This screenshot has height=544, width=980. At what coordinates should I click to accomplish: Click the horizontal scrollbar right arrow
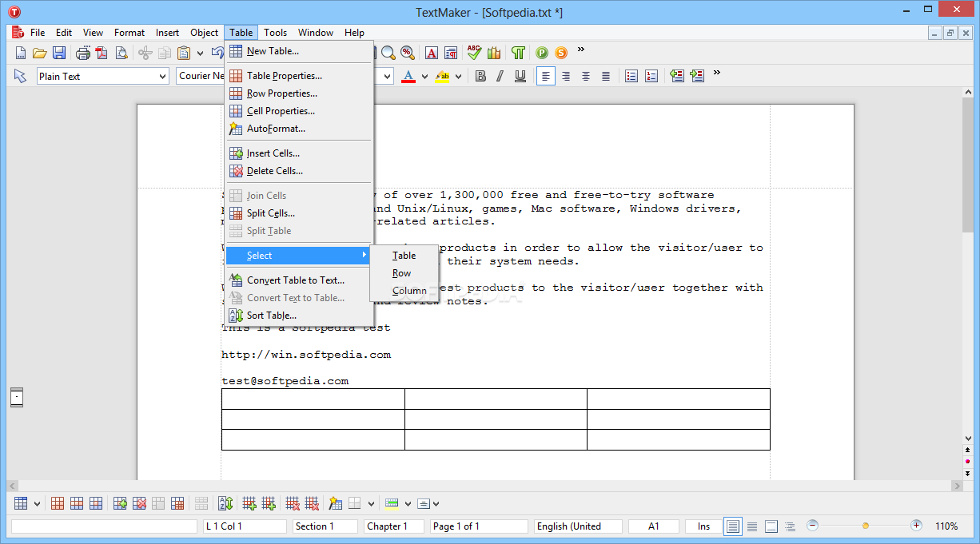pyautogui.click(x=957, y=486)
